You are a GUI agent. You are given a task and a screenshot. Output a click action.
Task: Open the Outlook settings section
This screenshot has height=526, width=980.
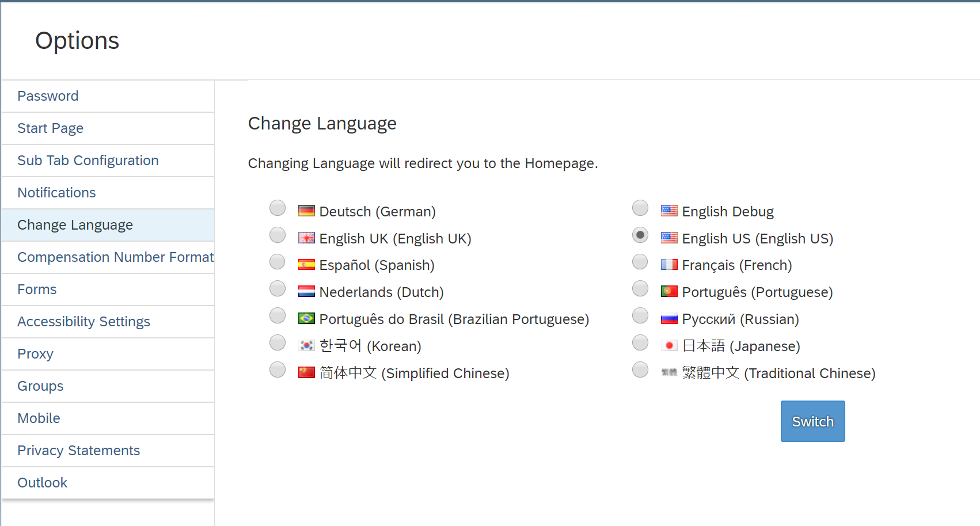click(x=108, y=483)
